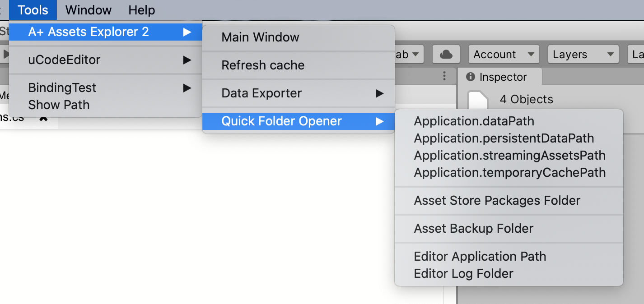Open Asset Backup Folder

pyautogui.click(x=509, y=229)
